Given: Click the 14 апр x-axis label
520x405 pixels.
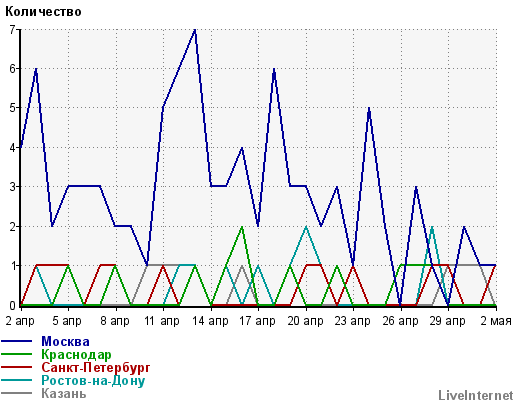Looking at the screenshot, I should pyautogui.click(x=211, y=321).
